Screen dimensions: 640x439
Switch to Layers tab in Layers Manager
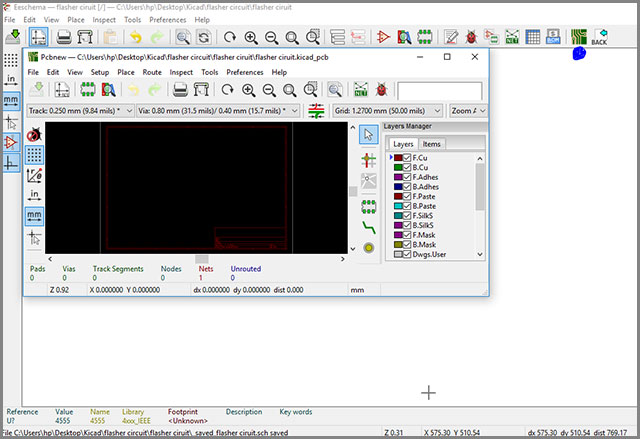click(x=403, y=144)
